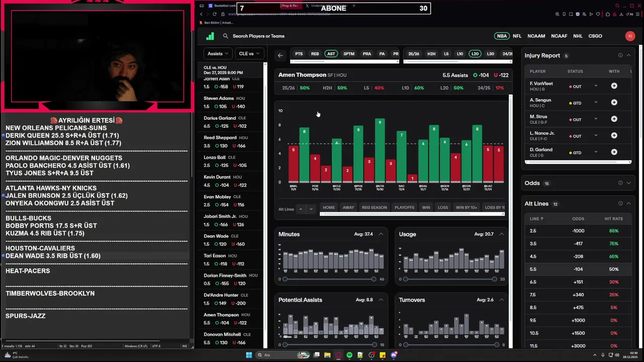Add M. Strus to the WITH filter

tap(614, 119)
